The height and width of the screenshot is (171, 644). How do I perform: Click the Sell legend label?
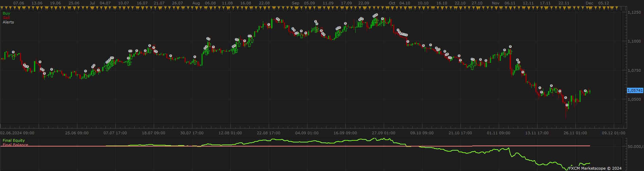6,18
